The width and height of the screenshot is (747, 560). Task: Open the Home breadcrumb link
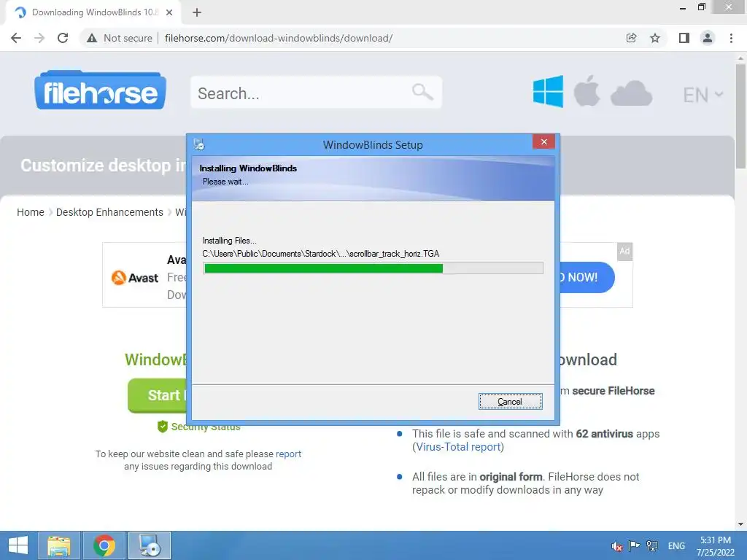31,212
